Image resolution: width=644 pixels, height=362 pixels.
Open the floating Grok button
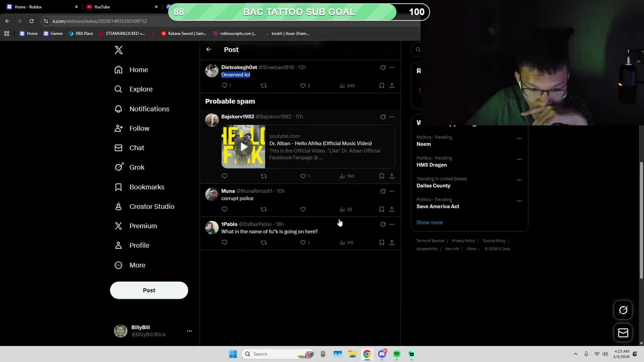(623, 310)
